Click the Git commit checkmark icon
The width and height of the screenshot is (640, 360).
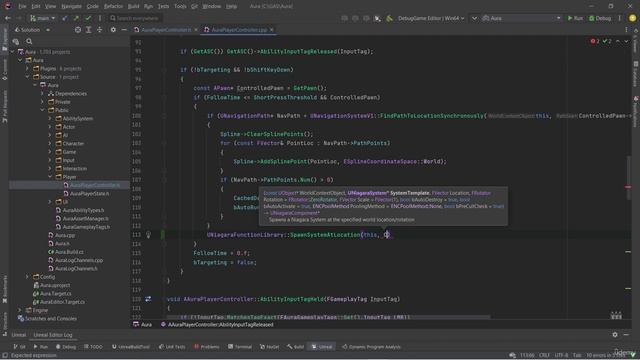(x=88, y=18)
